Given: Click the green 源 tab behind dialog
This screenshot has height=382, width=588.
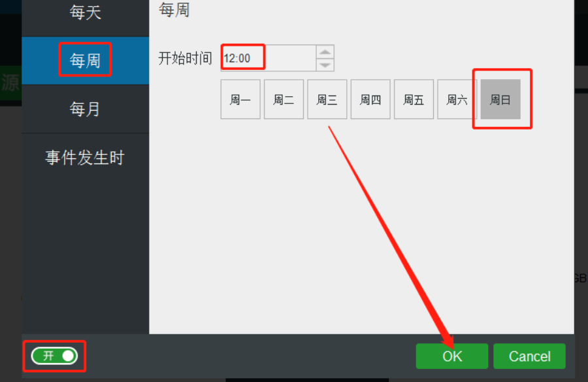Looking at the screenshot, I should coord(10,82).
